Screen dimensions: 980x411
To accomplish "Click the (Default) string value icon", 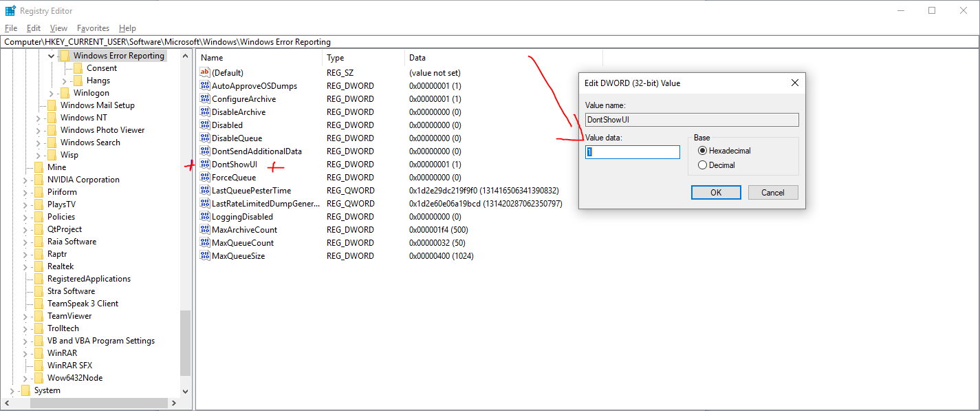I will coord(204,72).
